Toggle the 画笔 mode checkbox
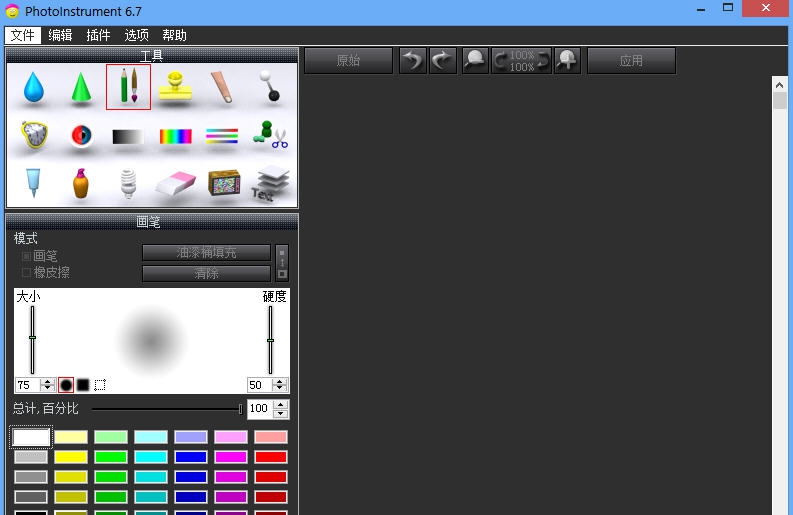The height and width of the screenshot is (515, 793). pos(26,256)
